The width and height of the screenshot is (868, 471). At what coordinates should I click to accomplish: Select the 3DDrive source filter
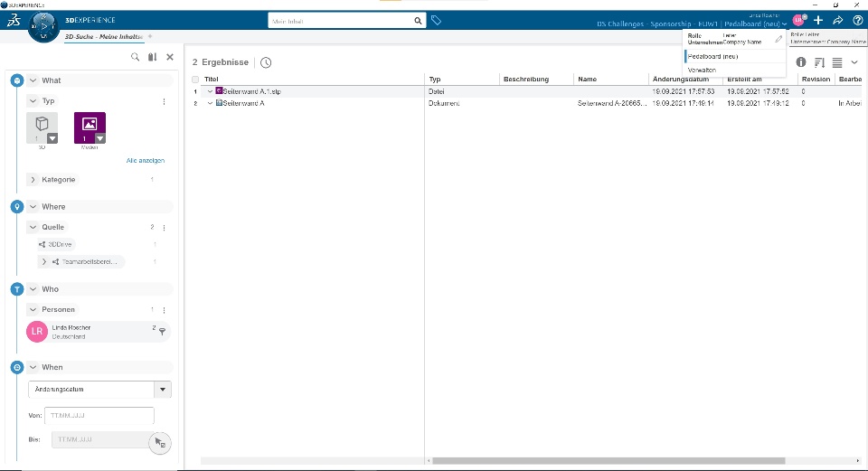pos(55,245)
